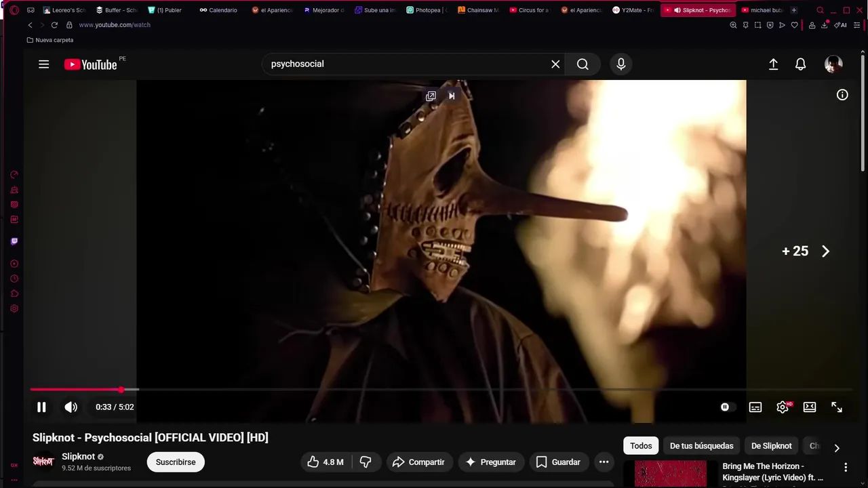This screenshot has width=868, height=488.
Task: Open Bring Me The Horizon Kingslayer thumbnail
Action: tap(671, 474)
